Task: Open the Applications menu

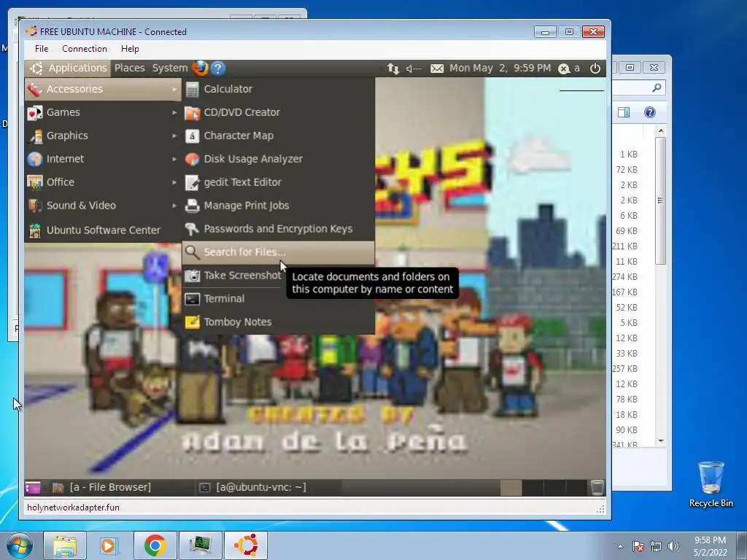Action: coord(68,68)
